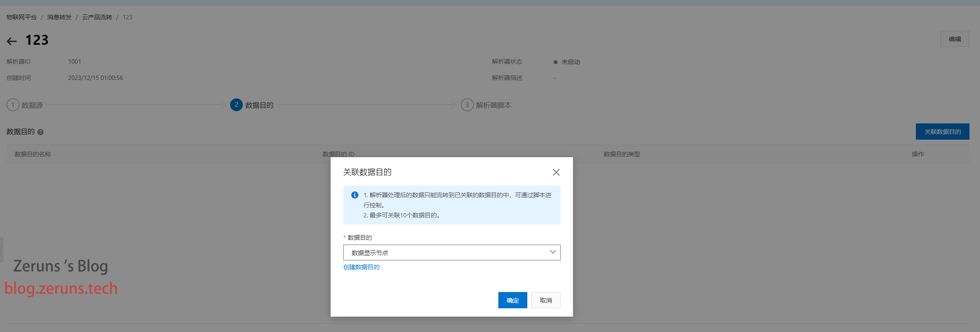Click the help question mark next to 数据目的
The height and width of the screenshot is (332, 980).
coord(40,132)
